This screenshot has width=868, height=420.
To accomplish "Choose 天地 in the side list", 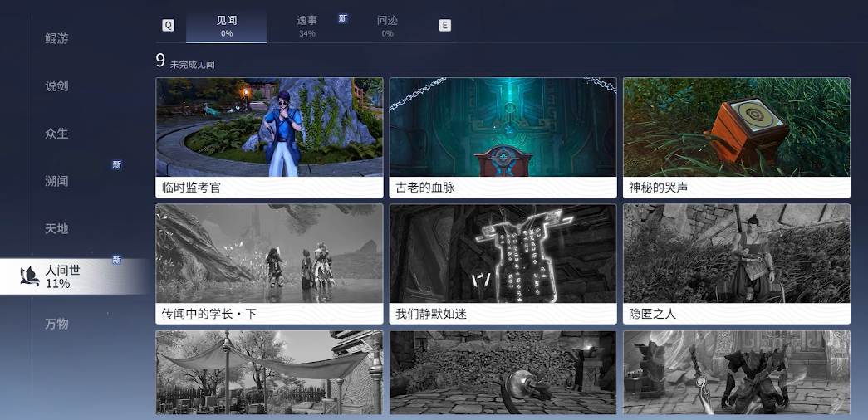I will [56, 228].
